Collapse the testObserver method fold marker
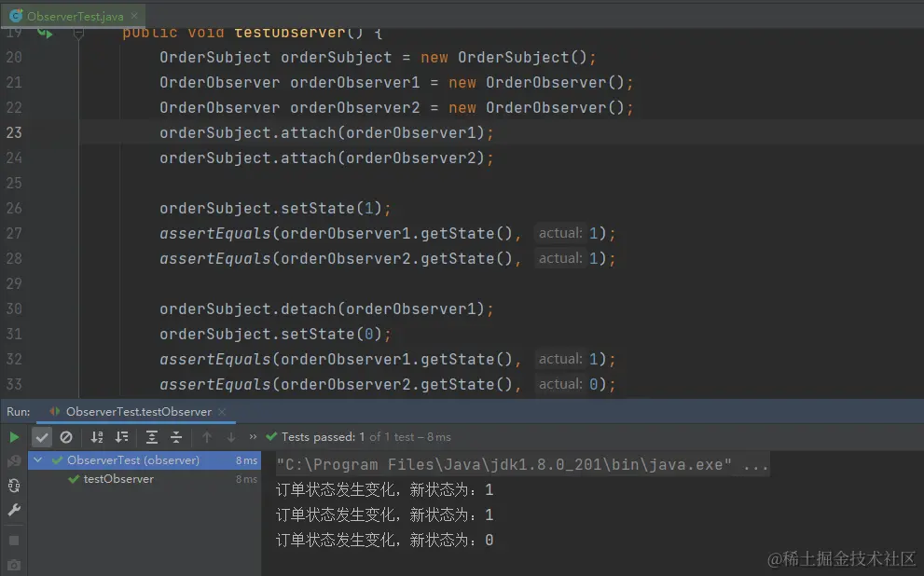Image resolution: width=924 pixels, height=576 pixels. click(78, 34)
